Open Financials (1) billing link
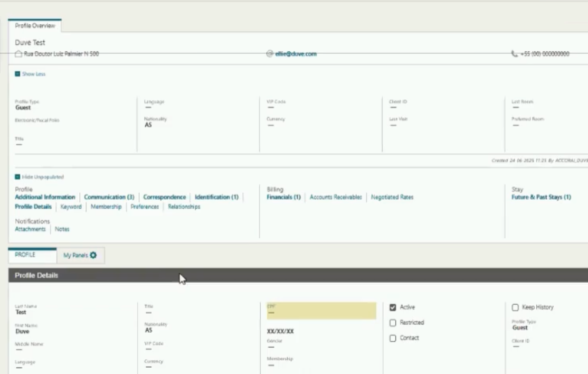 pos(284,197)
